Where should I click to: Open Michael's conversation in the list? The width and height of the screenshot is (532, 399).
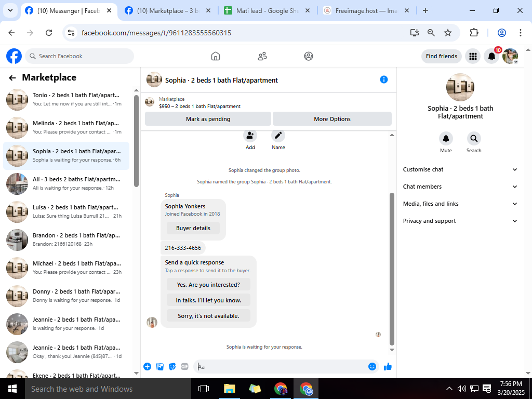click(66, 268)
